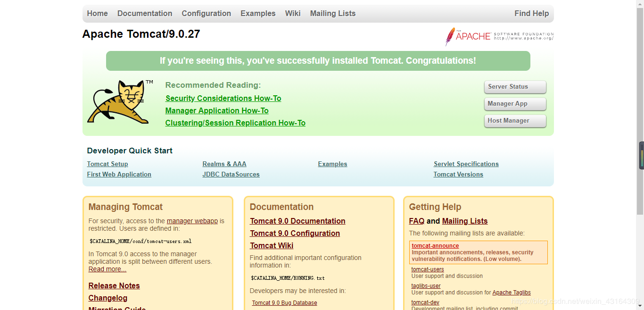Screen dimensions: 644x310
Task: Open Tomcat 9.0 Bug Database link
Action: tap(284, 303)
